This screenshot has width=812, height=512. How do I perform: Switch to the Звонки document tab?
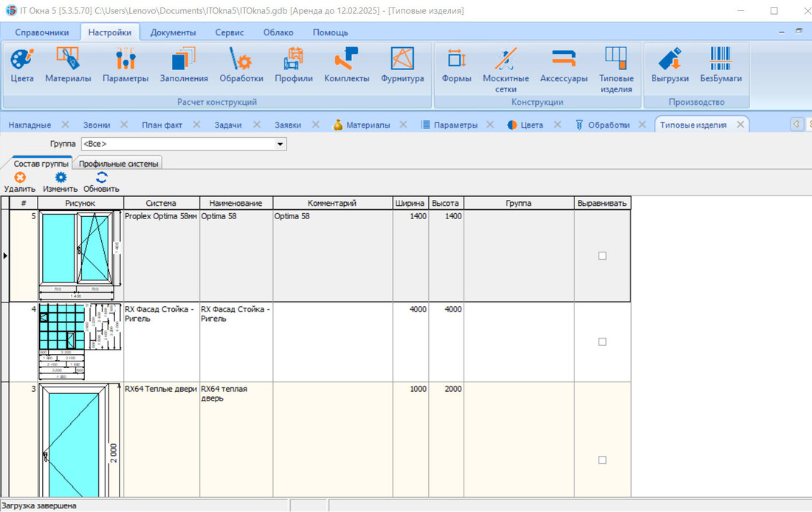[x=97, y=125]
